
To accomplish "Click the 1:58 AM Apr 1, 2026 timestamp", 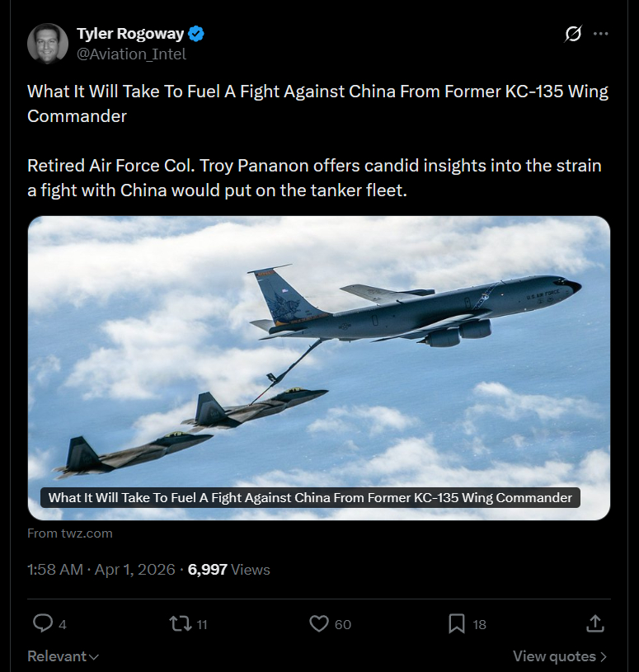I will tap(101, 570).
